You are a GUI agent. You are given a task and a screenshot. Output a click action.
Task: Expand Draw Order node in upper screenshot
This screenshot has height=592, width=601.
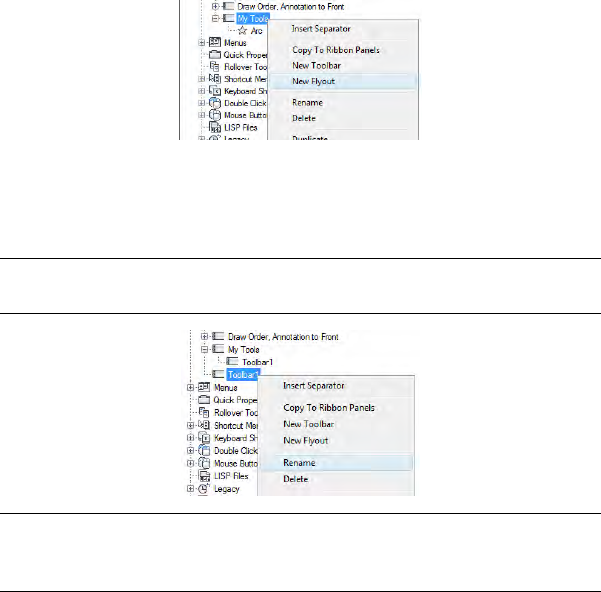point(215,6)
